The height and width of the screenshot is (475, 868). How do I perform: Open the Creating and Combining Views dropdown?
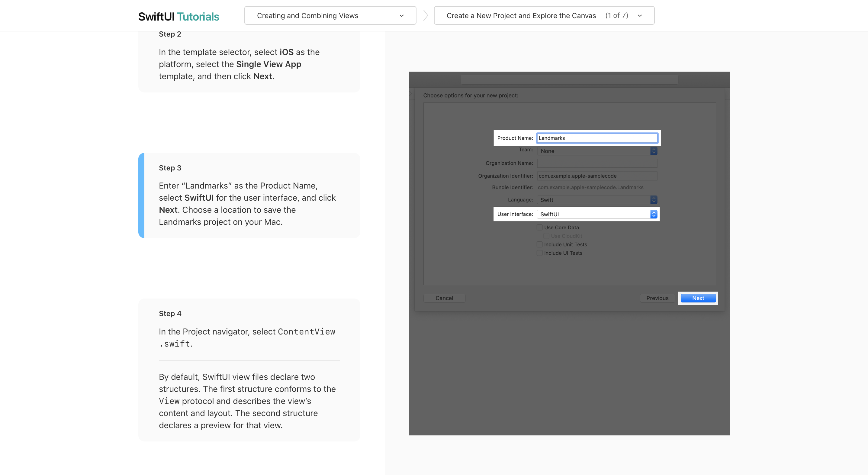click(330, 15)
